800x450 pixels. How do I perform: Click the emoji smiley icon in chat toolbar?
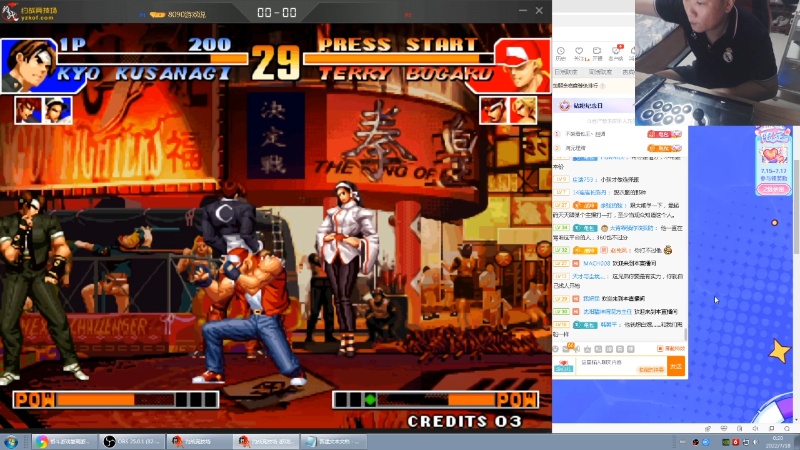click(x=556, y=349)
